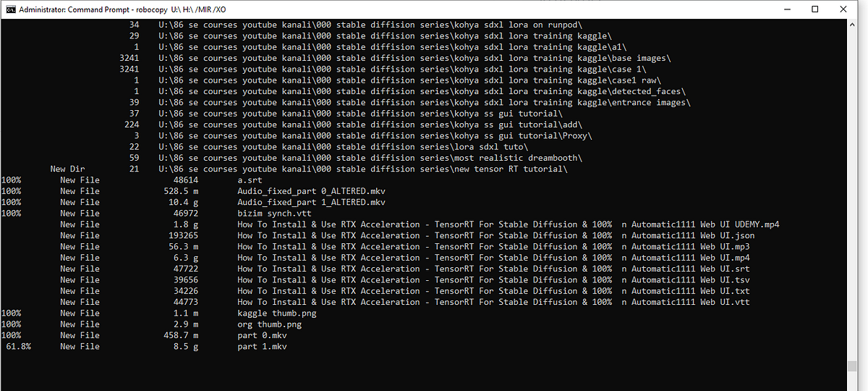This screenshot has width=868, height=391.
Task: Click the vertical scrollbar thumb
Action: pos(851,365)
